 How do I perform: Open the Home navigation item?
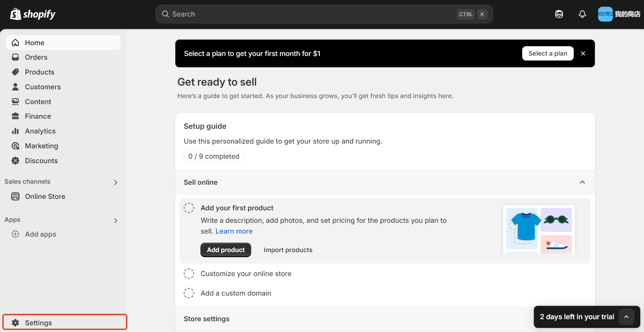coord(34,42)
